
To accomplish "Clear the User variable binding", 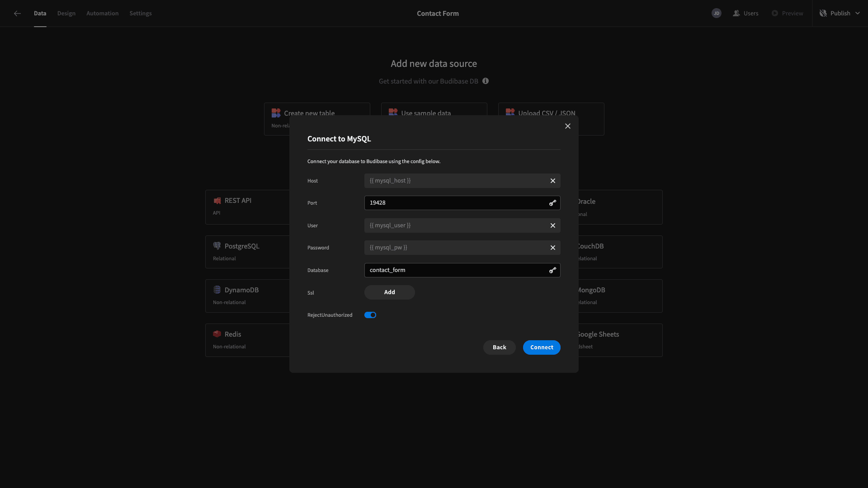I will pos(553,225).
